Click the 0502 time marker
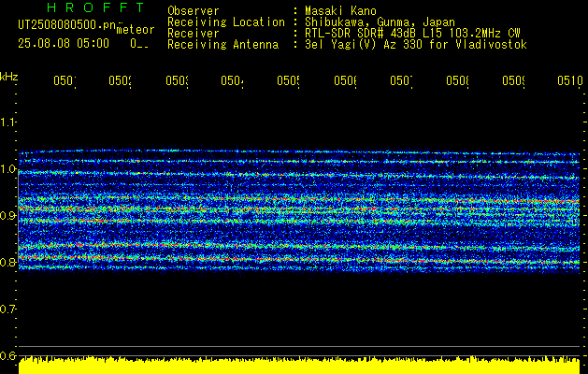588x374 pixels. [120, 80]
